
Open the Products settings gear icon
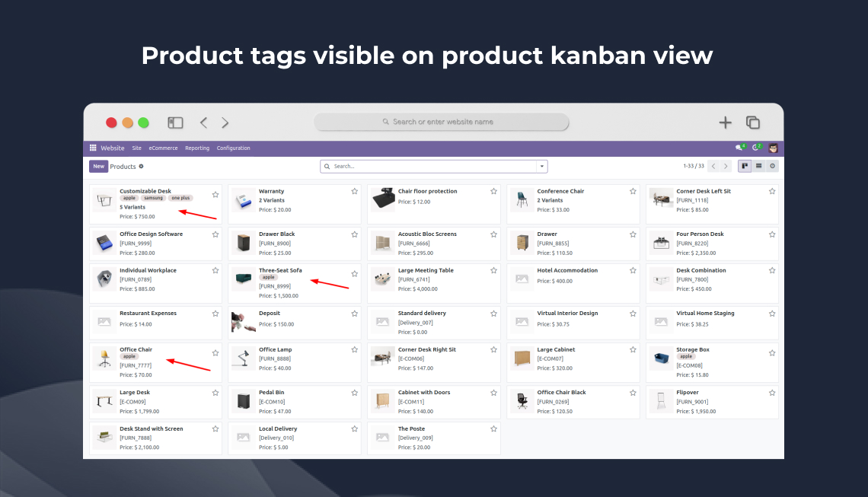[141, 166]
